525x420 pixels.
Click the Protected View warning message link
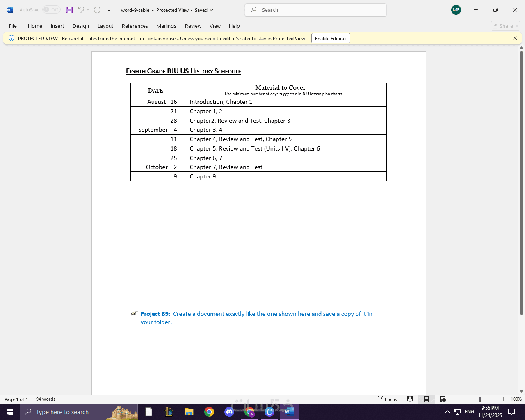(x=184, y=39)
